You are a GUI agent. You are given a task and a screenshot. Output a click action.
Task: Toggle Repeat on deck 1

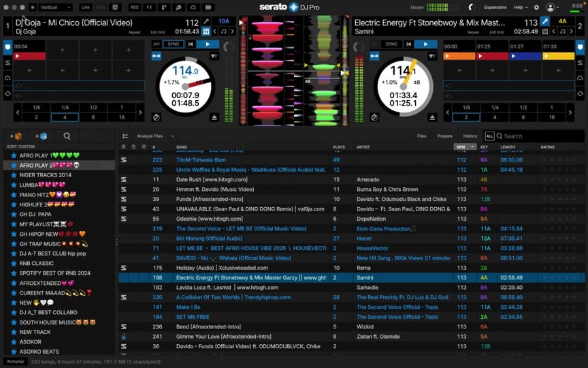click(x=134, y=33)
